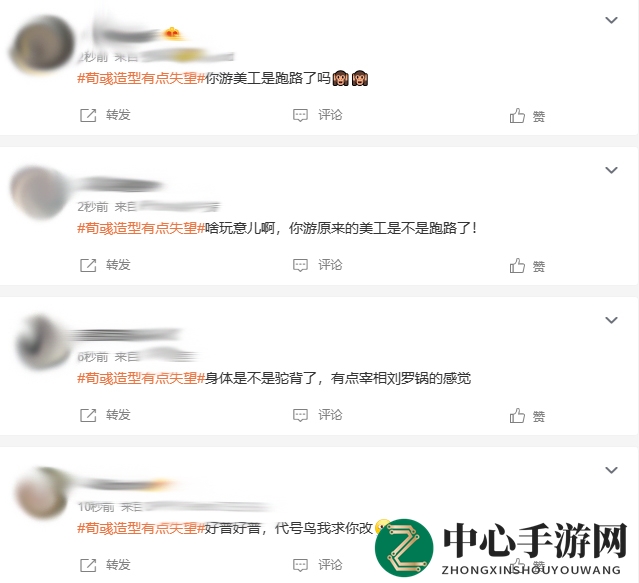
Task: Click repost icon on 代号鸟 post
Action: pos(88,565)
